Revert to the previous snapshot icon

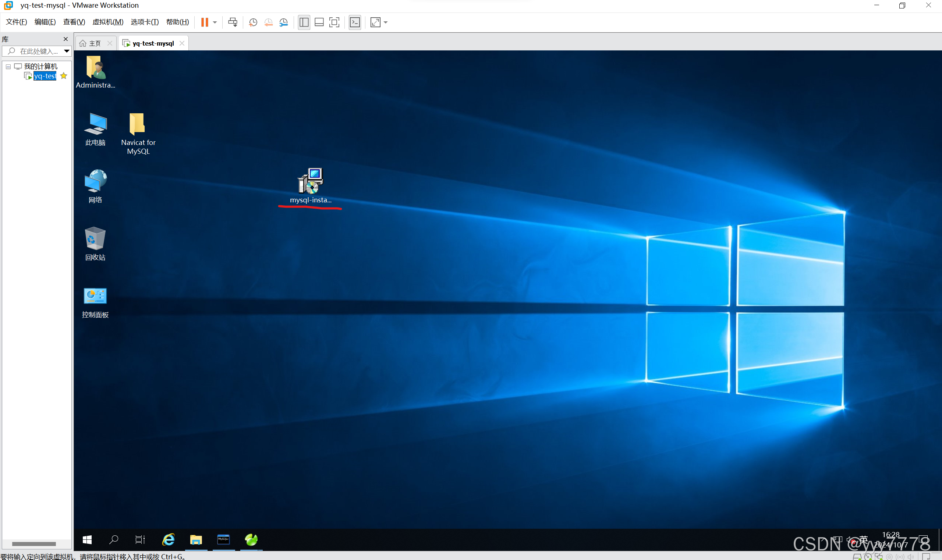point(268,22)
